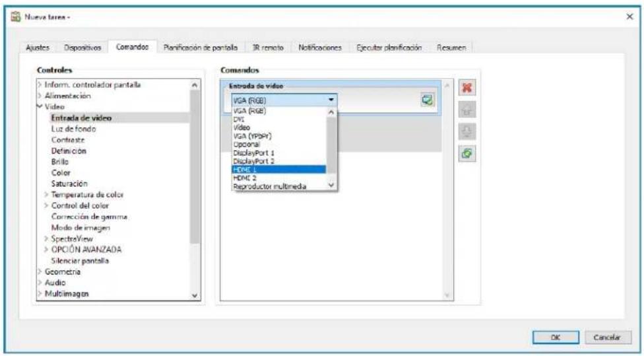
Task: Click the icon beside the VGA (RGB) combo box
Action: 427,100
